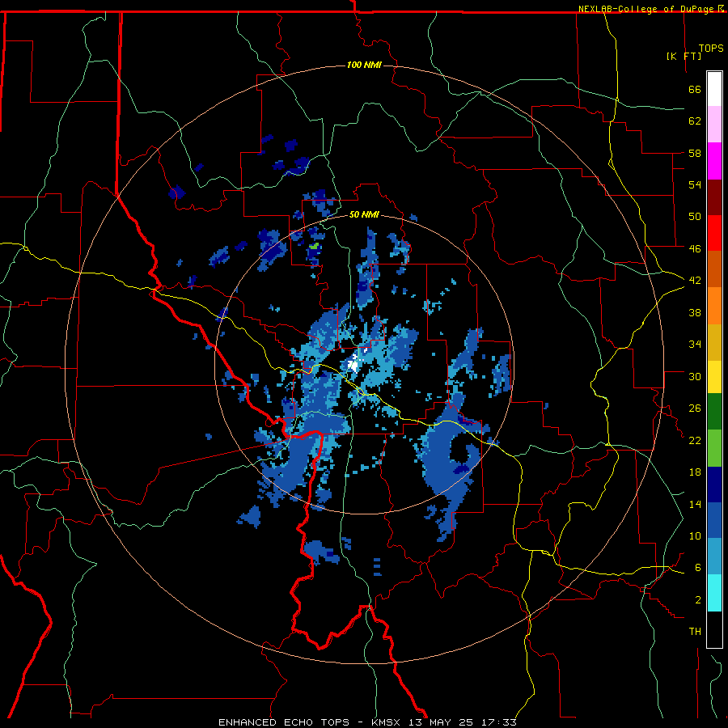Select the dark green 22-26 kft swatch
Viewport: 728px width, 728px height.
click(x=714, y=412)
